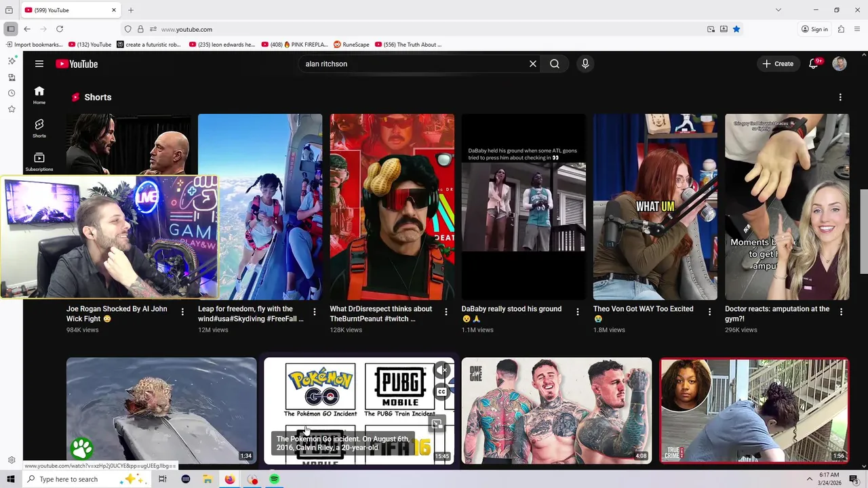
Task: Open the sidebar settings gear
Action: pos(12,460)
